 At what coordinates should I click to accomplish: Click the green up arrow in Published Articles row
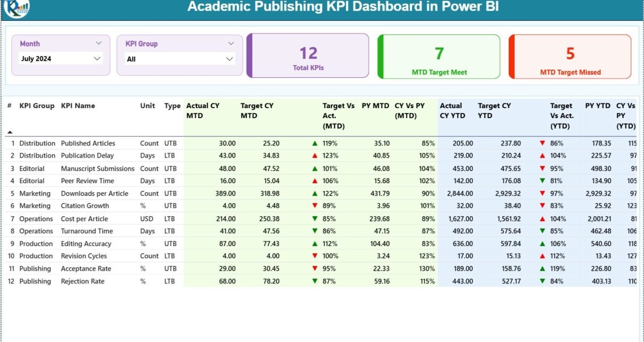pos(315,143)
